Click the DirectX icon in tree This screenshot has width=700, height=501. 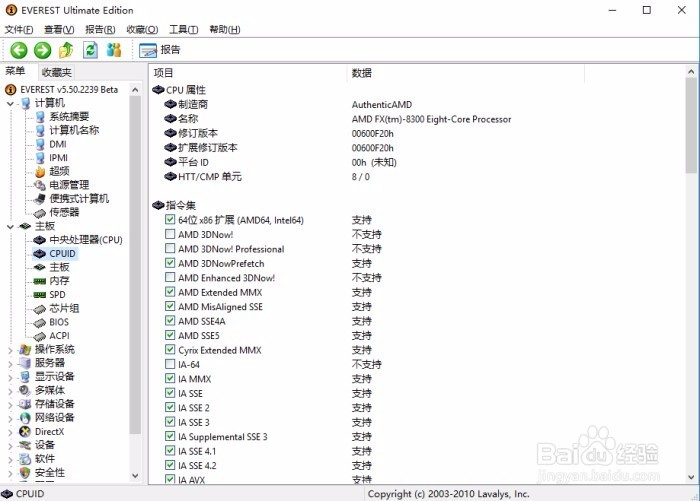pyautogui.click(x=25, y=432)
